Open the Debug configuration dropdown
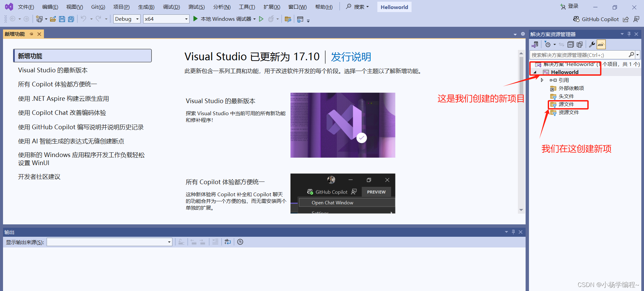Screen dimensions: 644x291 127,19
